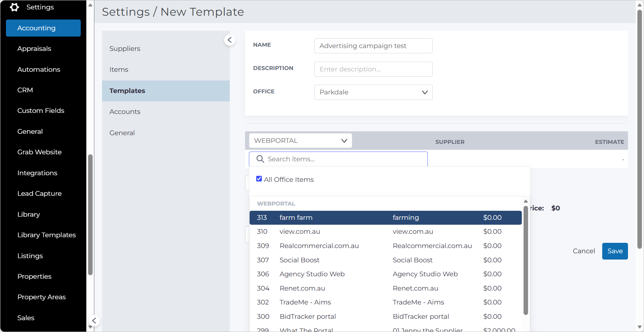644x332 pixels.
Task: Go to General in the black sidebar
Action: point(30,131)
